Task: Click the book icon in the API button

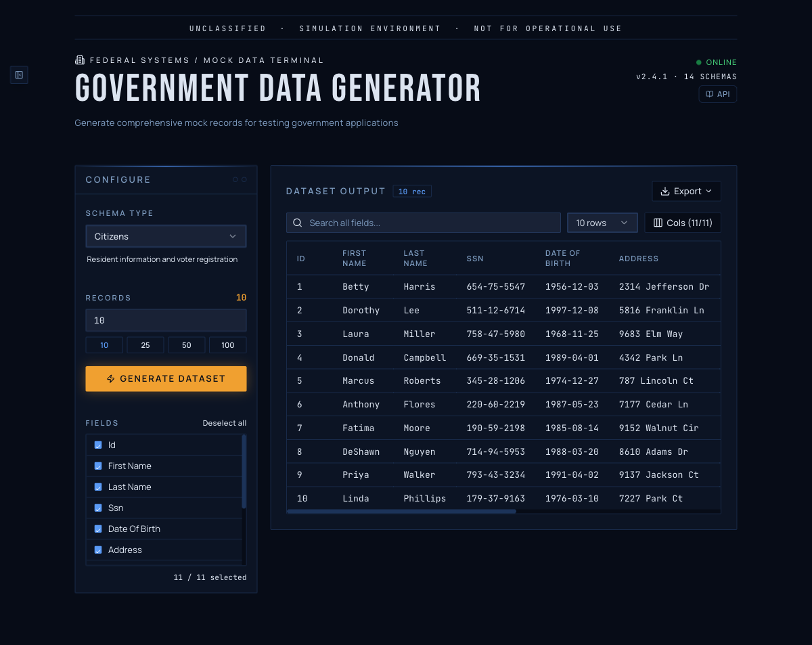Action: 709,94
